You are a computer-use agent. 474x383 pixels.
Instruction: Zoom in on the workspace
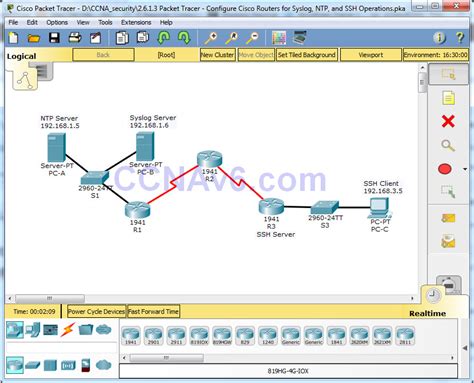click(x=211, y=38)
